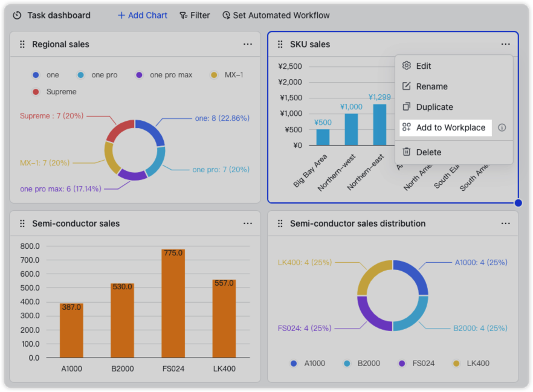This screenshot has height=392, width=533.
Task: Click the trash icon beside Delete menu entry
Action: click(408, 152)
